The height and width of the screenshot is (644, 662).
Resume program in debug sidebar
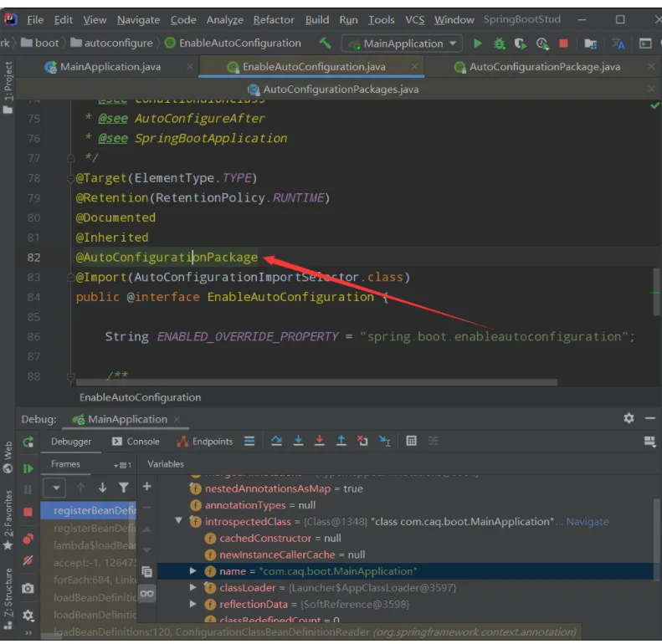pyautogui.click(x=28, y=468)
